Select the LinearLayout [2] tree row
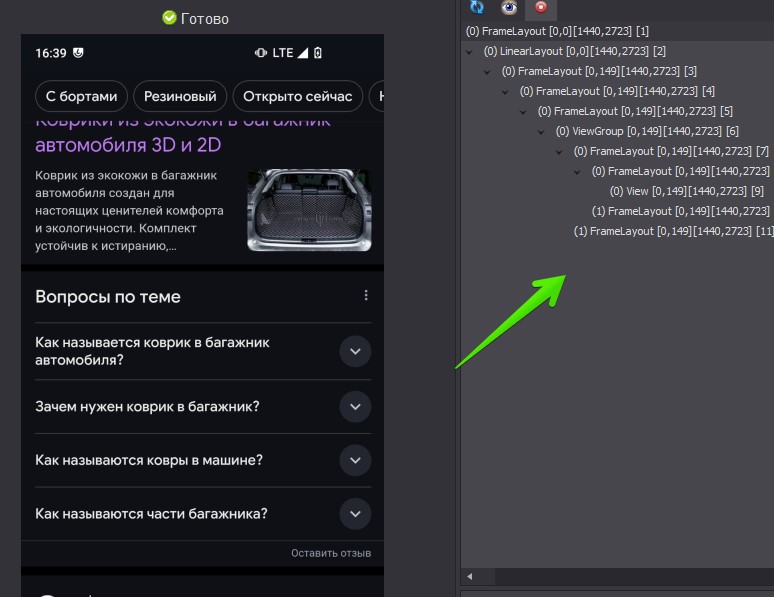 click(575, 51)
